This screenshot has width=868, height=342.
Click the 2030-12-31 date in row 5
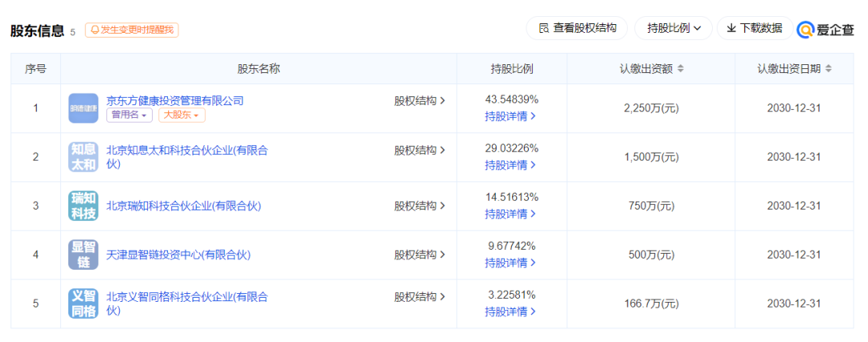pos(794,303)
